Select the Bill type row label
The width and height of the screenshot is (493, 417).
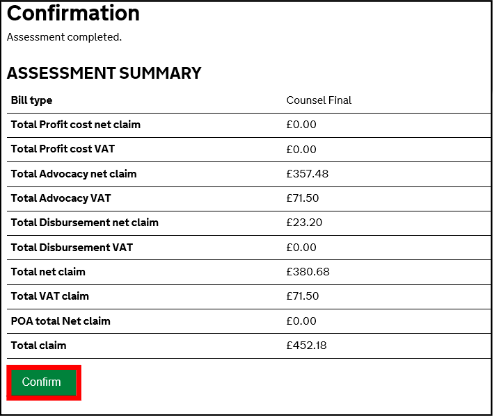(31, 100)
